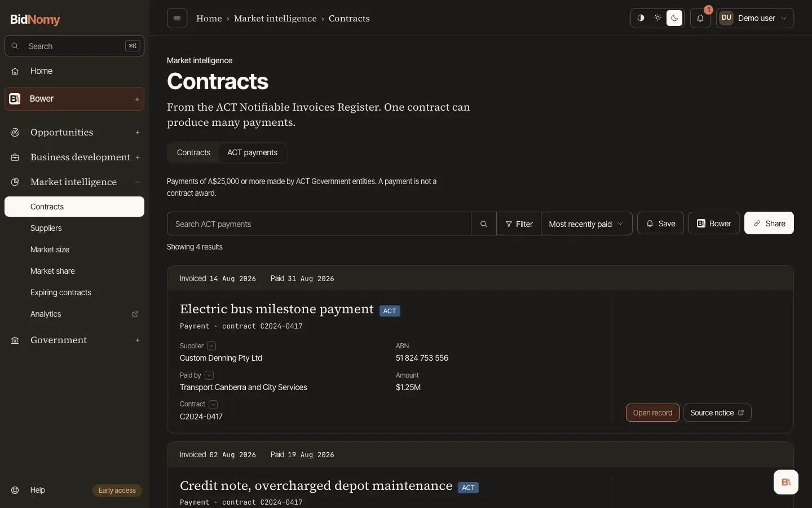Focus the sidebar Search box
812x508 pixels.
pos(74,46)
